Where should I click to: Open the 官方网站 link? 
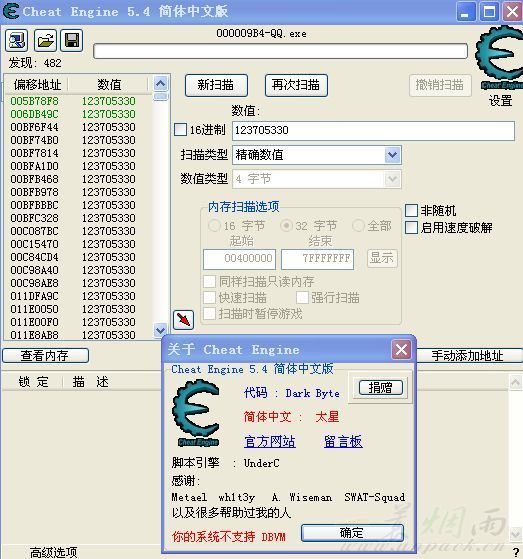pos(270,442)
